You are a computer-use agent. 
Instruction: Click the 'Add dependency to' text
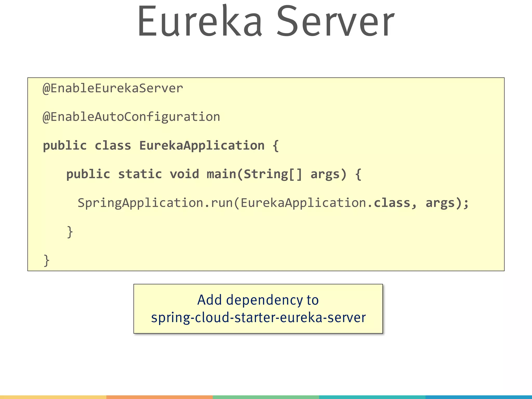point(258,300)
